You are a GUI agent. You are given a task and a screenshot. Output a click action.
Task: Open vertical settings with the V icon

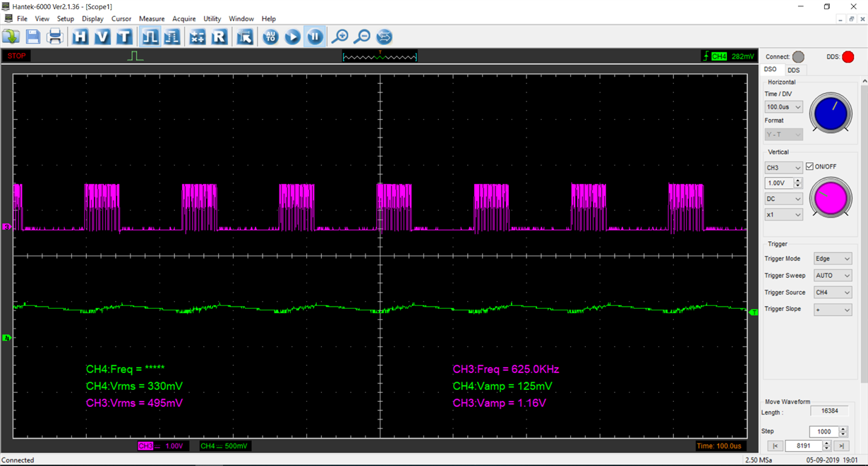(102, 37)
